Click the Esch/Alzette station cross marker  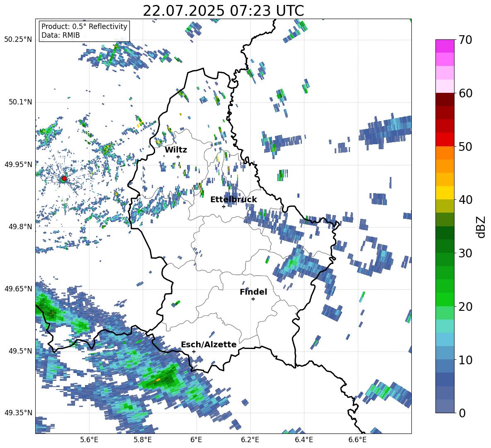click(194, 351)
